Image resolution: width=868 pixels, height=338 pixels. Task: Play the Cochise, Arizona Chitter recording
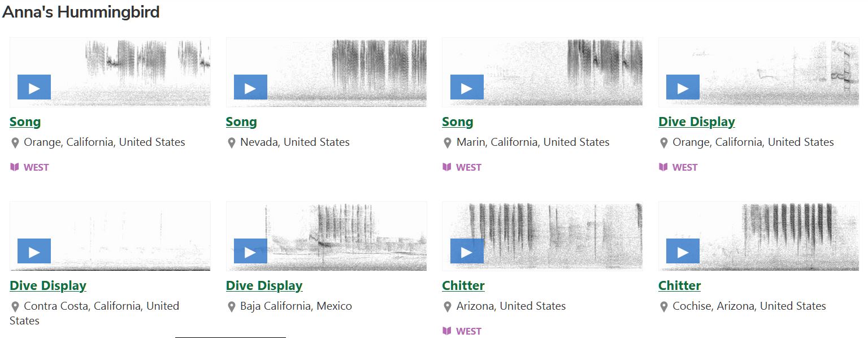click(x=682, y=250)
